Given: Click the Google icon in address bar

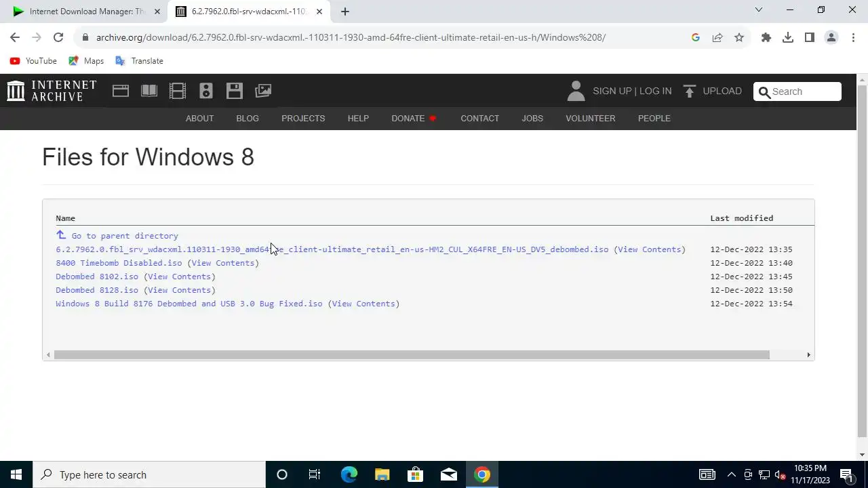Looking at the screenshot, I should 696,37.
